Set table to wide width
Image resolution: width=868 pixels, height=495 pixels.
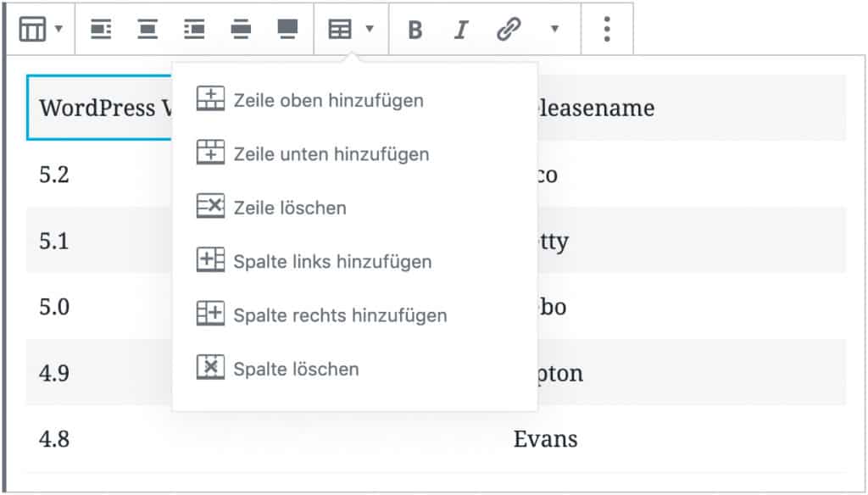tap(241, 29)
